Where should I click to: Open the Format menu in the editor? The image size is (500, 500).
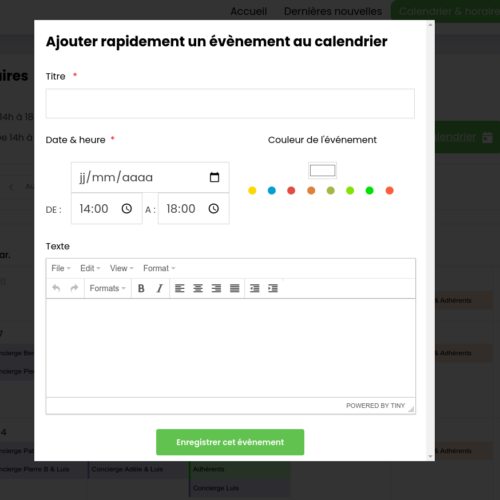pyautogui.click(x=159, y=268)
